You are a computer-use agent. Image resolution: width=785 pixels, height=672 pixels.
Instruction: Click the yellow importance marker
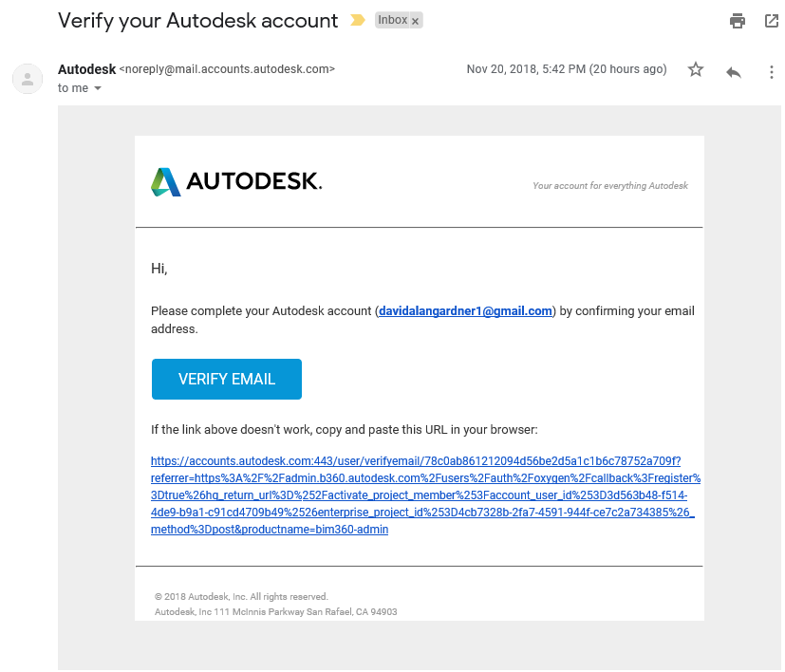click(x=358, y=20)
